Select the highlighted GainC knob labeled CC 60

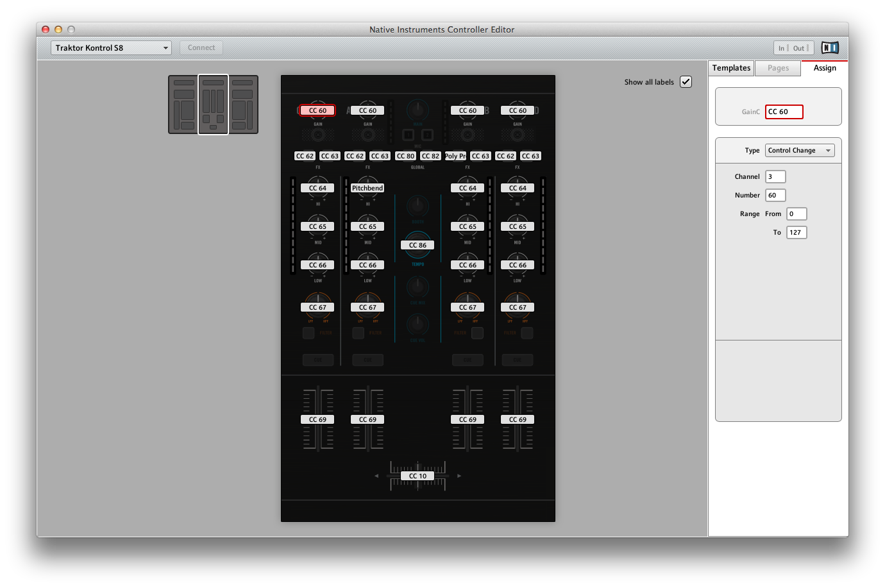(317, 110)
